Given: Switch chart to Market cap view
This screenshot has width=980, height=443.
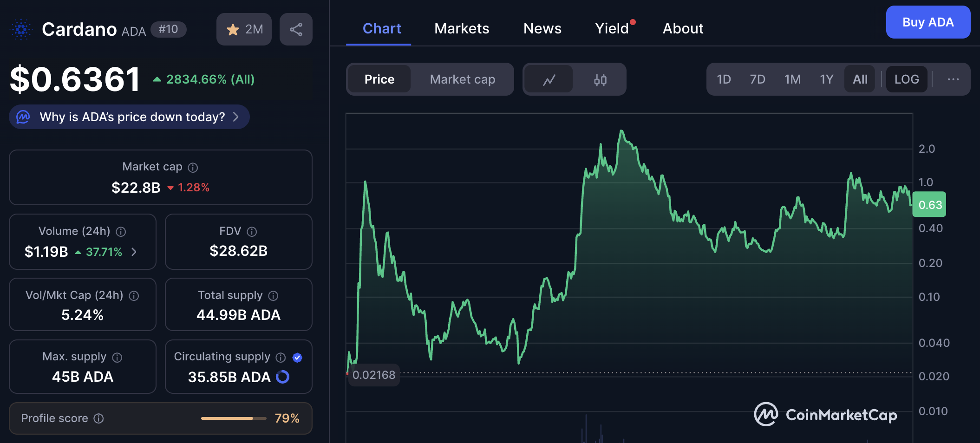Looking at the screenshot, I should (462, 79).
